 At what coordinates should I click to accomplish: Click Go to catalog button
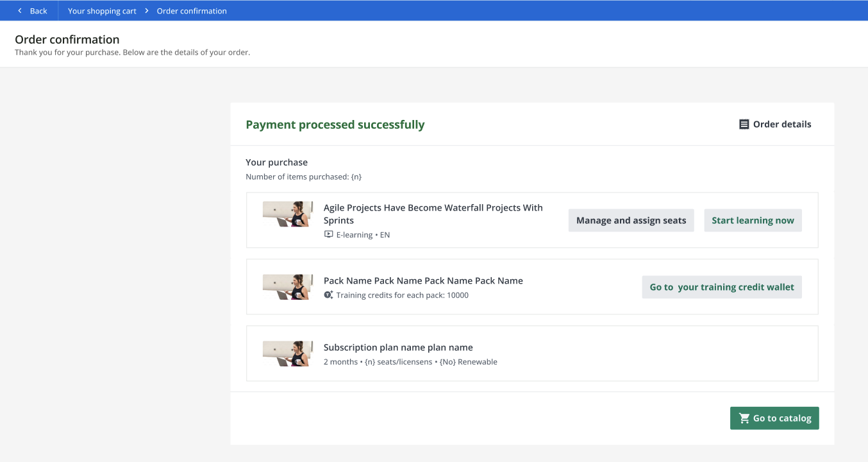tap(774, 418)
